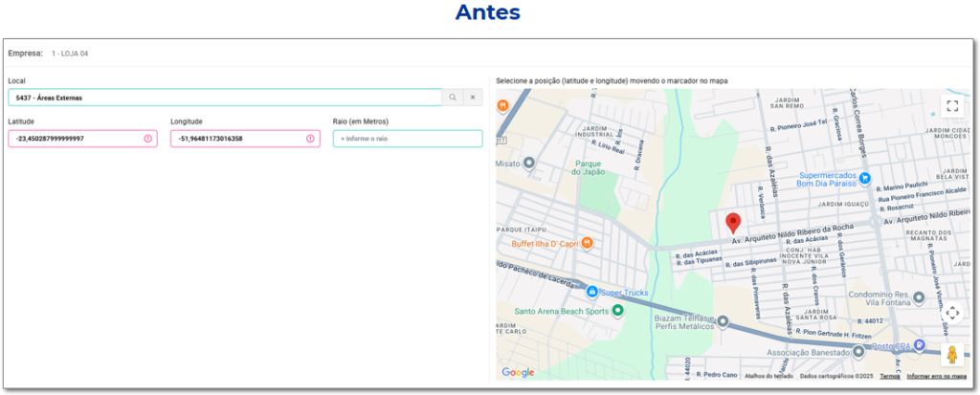Focus the Raio (em Metros) input field
This screenshot has width=980, height=395.
[408, 139]
